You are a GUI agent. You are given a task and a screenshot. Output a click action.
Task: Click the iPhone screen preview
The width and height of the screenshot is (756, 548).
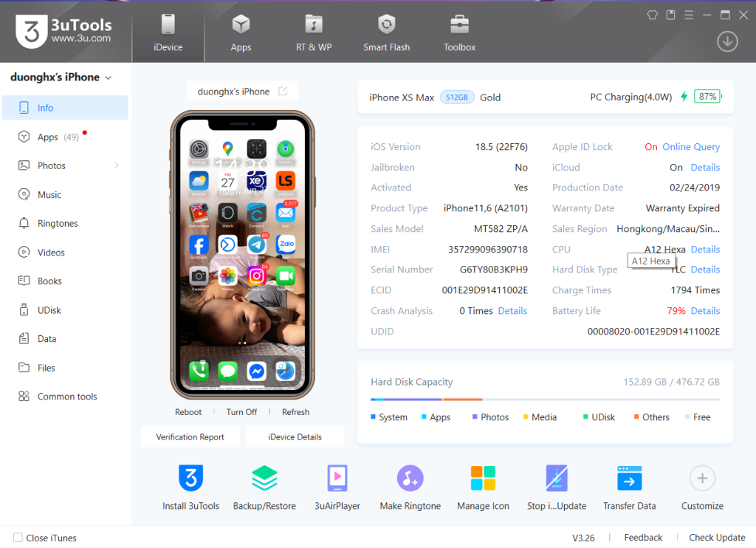[242, 255]
